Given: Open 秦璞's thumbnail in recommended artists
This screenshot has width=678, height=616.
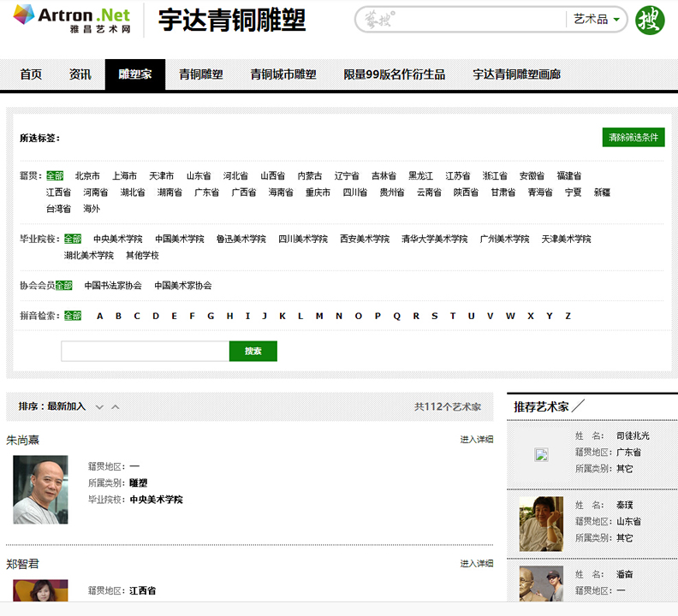Looking at the screenshot, I should [541, 524].
